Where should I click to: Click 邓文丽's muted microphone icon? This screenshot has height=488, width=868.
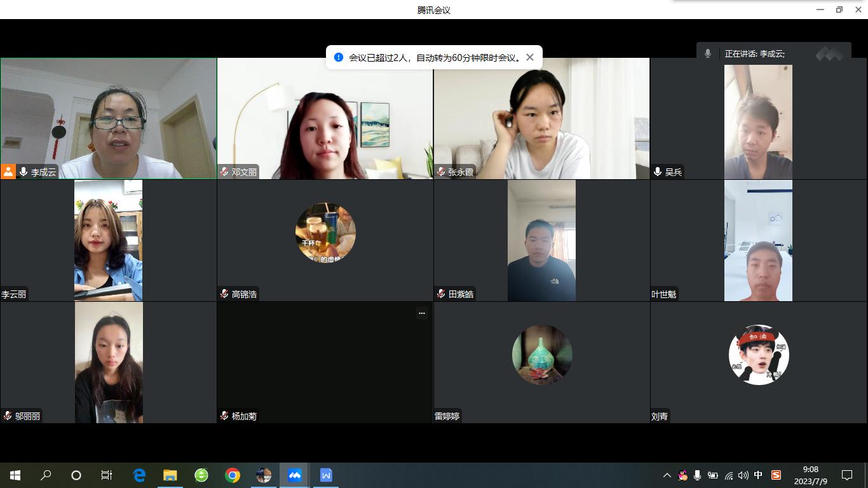click(x=224, y=172)
